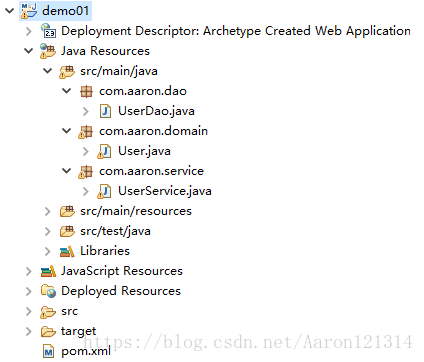Click the Libraries books icon
424x362 pixels.
point(67,251)
